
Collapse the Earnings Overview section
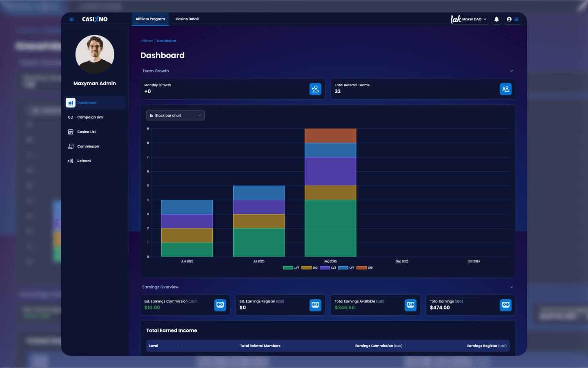coord(511,287)
